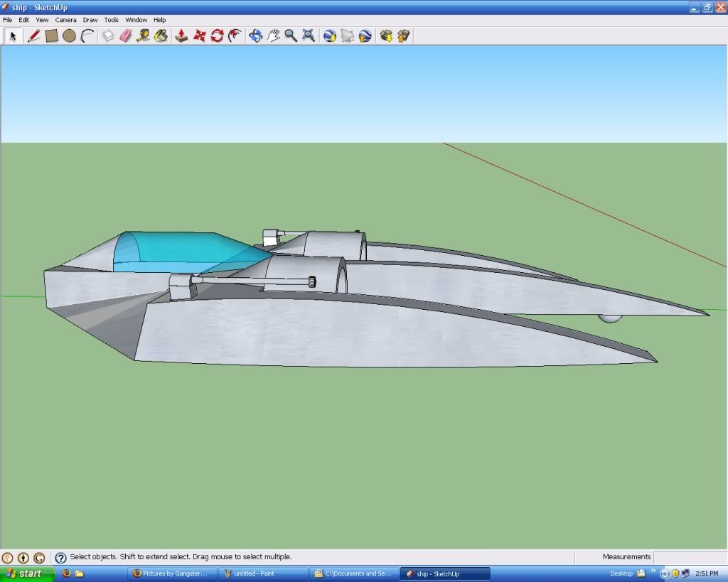The width and height of the screenshot is (728, 582).
Task: Select the Rectangle tool
Action: coord(51,36)
